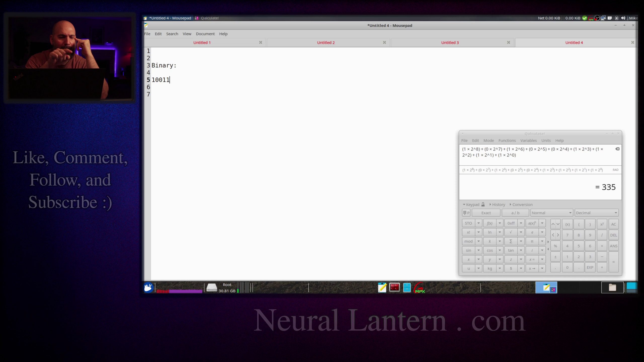This screenshot has width=644, height=362.
Task: Switch to the Untitled 2 tab
Action: point(326,42)
